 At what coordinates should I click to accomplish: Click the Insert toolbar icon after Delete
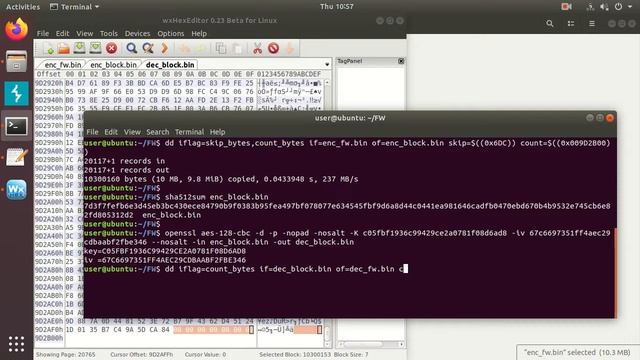(290, 49)
